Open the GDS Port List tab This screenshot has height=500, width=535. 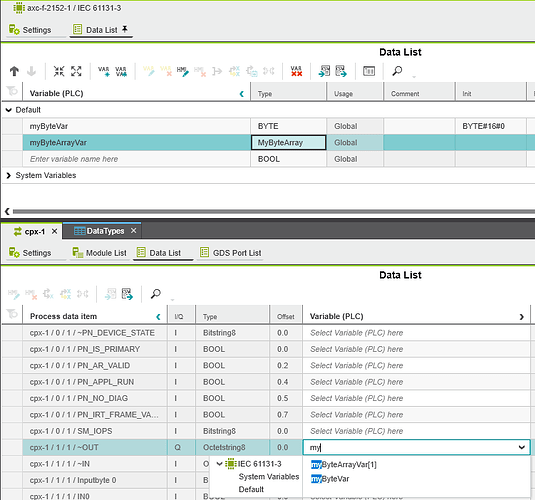pyautogui.click(x=231, y=253)
